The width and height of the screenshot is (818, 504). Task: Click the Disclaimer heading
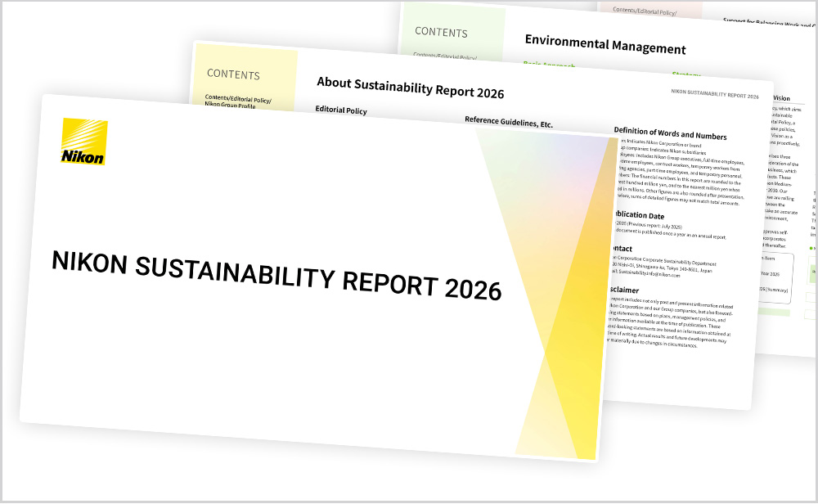pos(624,290)
